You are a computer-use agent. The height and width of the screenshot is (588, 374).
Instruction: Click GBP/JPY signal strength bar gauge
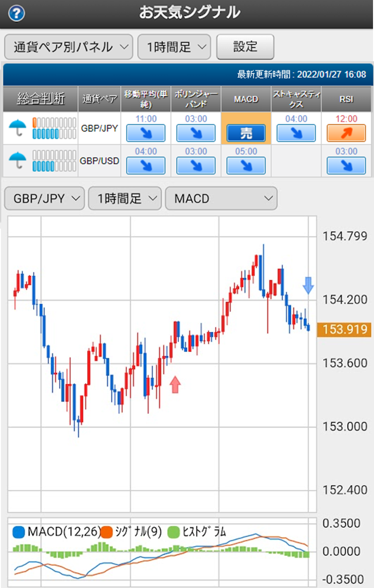[54, 128]
